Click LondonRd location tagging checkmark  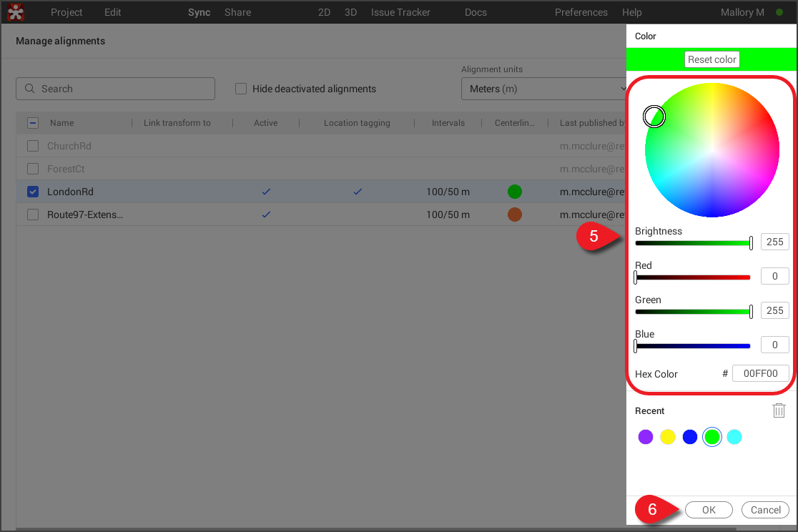[x=358, y=192]
